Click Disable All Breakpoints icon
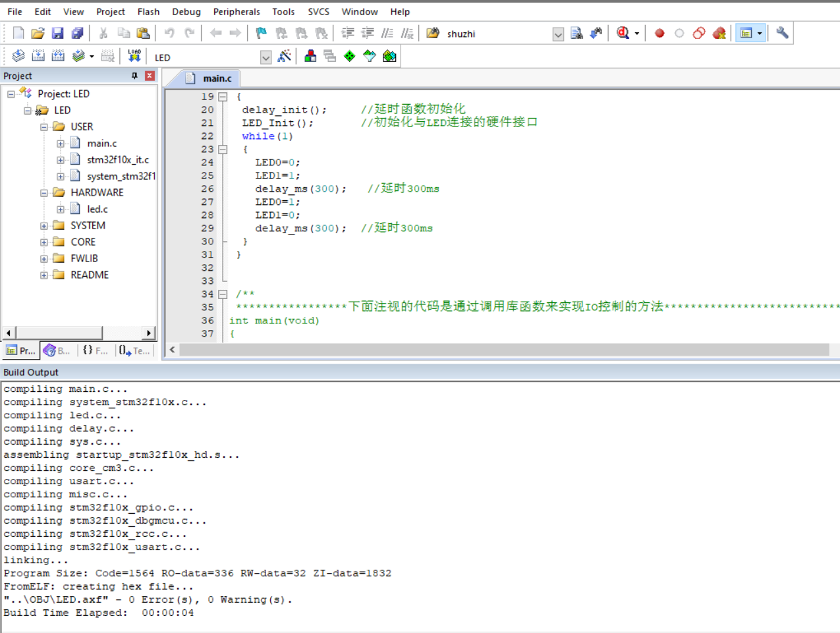Screen dimensions: 840x633 point(699,33)
